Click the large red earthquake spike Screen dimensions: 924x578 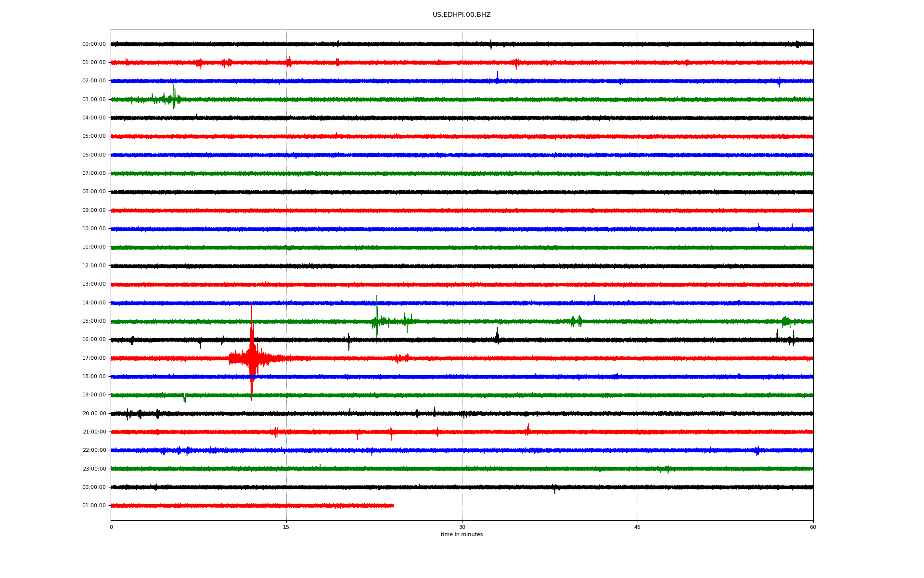coord(252,356)
